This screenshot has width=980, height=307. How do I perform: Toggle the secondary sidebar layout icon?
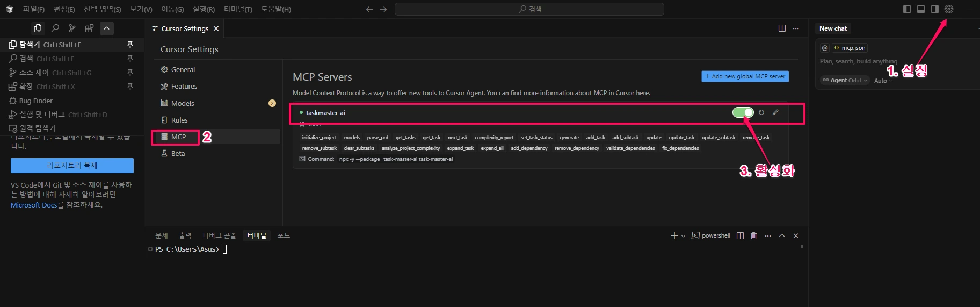pos(935,9)
